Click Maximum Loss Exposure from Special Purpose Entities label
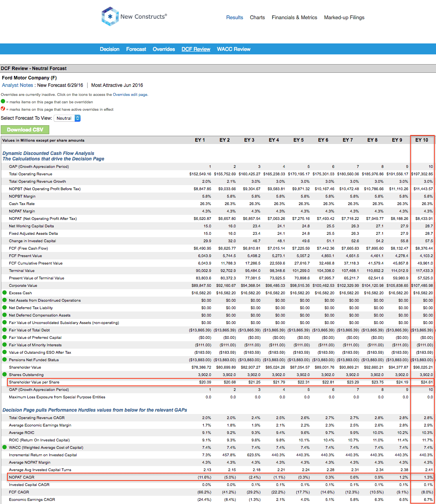The height and width of the screenshot is (504, 436). tap(57, 397)
